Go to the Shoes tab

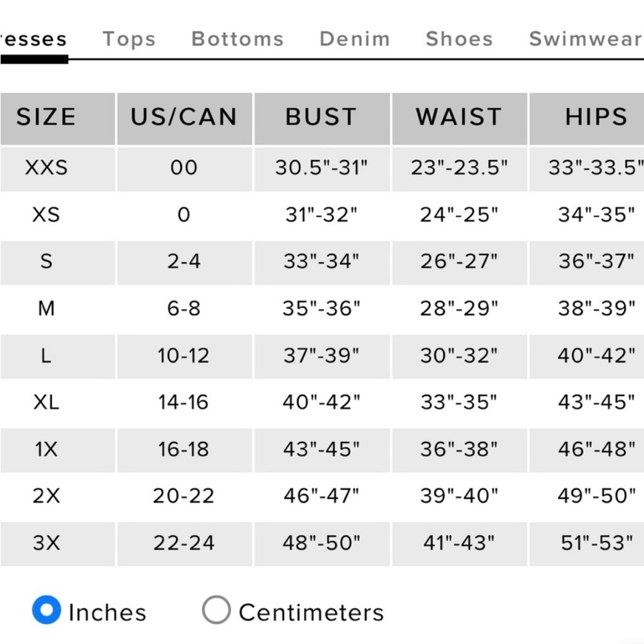click(x=459, y=39)
